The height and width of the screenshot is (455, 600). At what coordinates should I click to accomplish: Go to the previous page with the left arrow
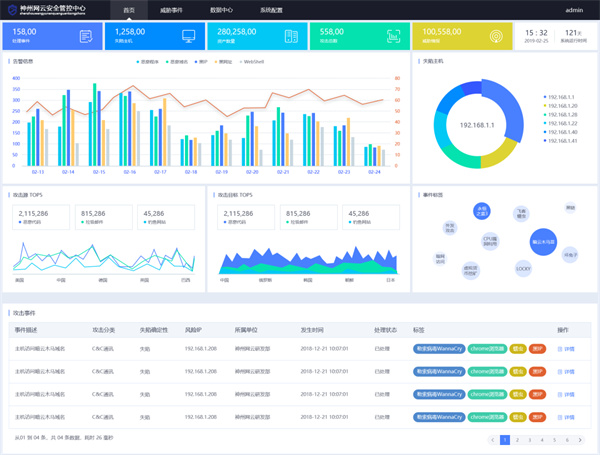pos(492,439)
